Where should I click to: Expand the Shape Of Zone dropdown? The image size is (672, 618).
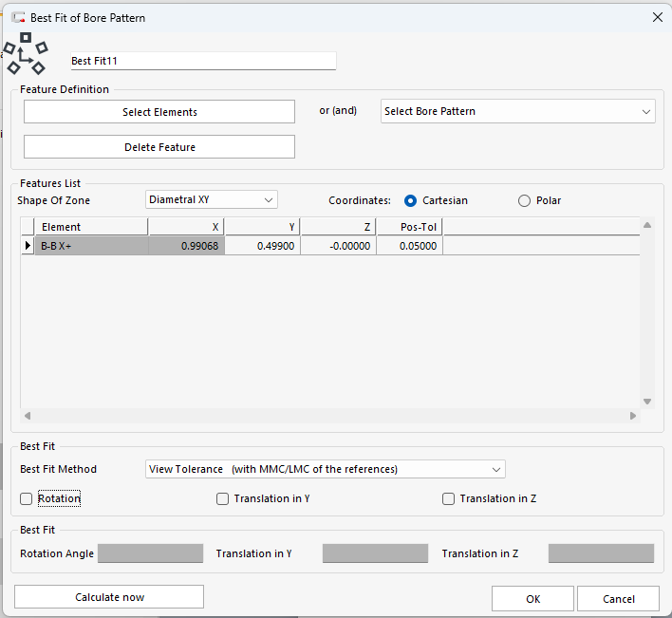(x=212, y=199)
